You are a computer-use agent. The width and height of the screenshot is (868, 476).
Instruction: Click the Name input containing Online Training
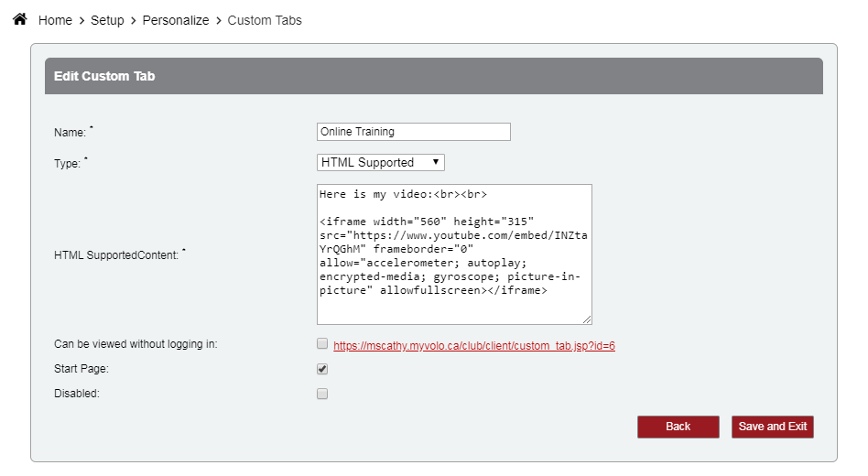click(413, 132)
